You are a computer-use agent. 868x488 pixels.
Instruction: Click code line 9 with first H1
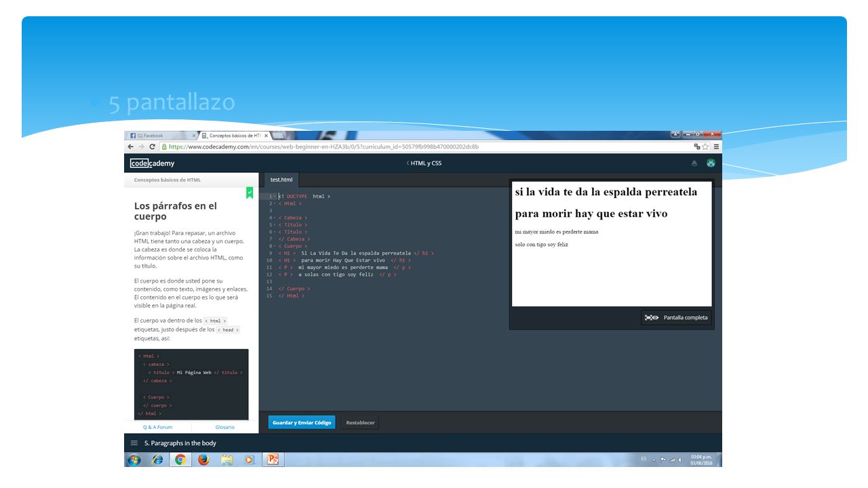tap(356, 253)
